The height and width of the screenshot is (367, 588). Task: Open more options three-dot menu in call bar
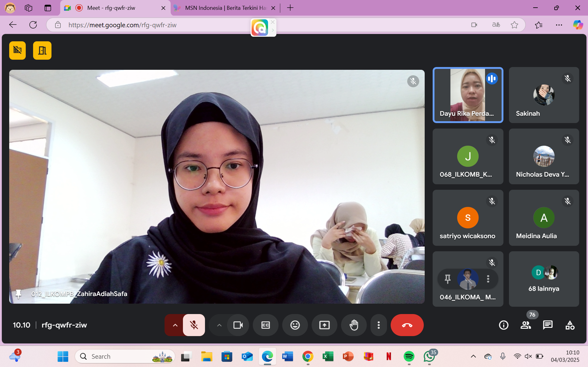[x=378, y=325]
